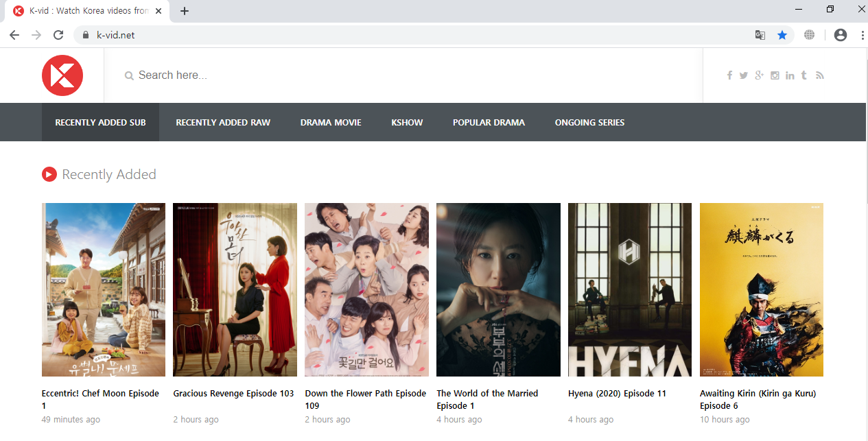Viewport: 868px width, 441px height.
Task: Open the Instagram social icon
Action: pyautogui.click(x=775, y=75)
